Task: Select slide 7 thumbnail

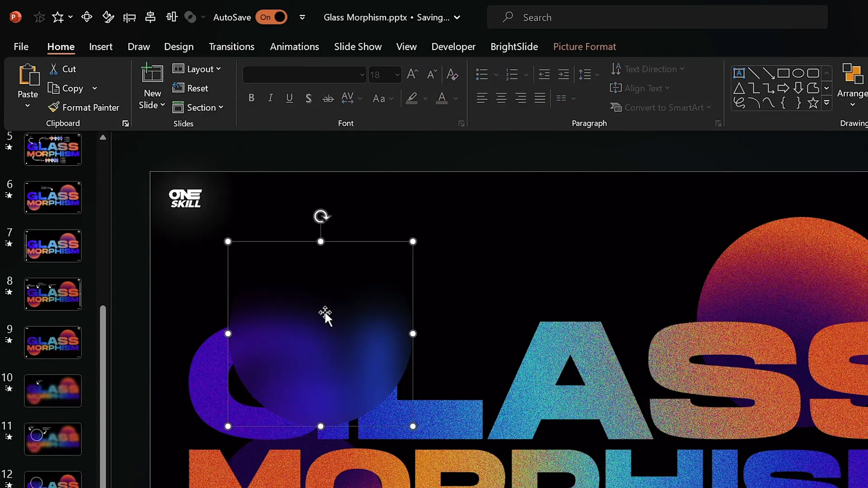Action: (x=53, y=246)
